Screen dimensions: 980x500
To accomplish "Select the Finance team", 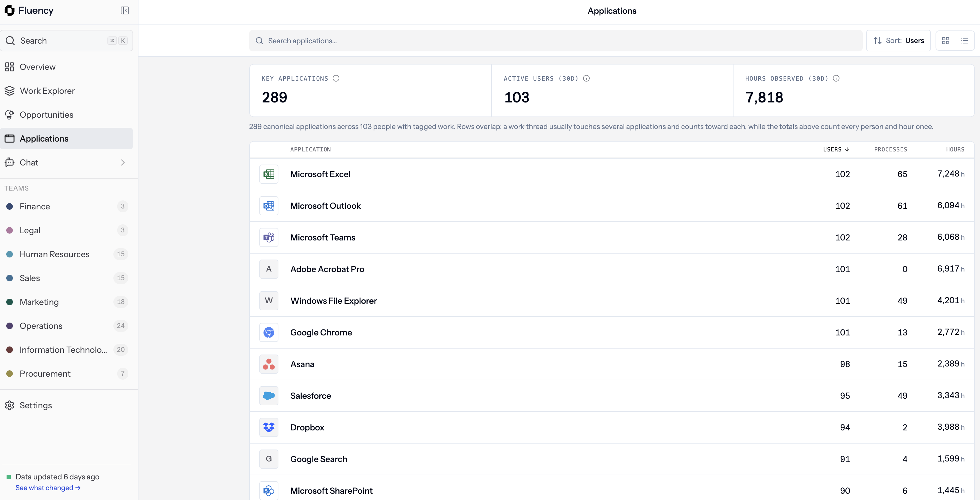I will tap(67, 206).
